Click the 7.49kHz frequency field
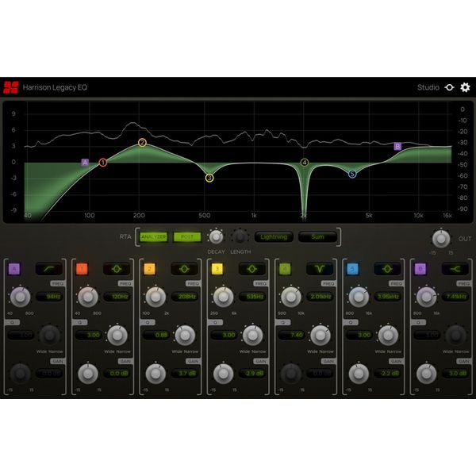Screen dimensions: 476x476 [x=455, y=297]
